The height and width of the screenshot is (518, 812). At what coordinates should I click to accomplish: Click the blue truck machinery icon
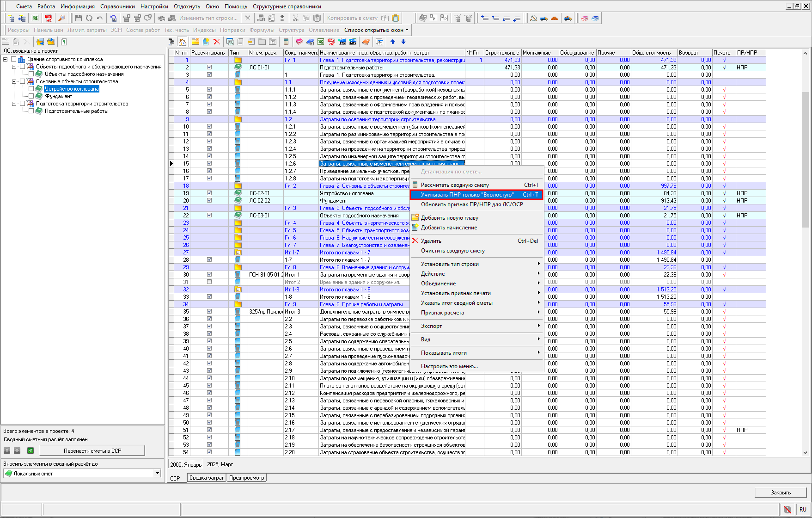pos(544,18)
